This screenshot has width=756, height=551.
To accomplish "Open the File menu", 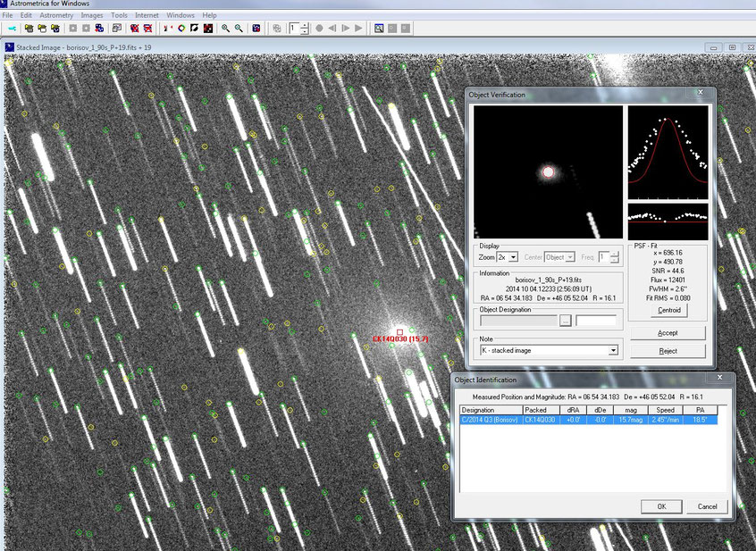I will tap(7, 15).
